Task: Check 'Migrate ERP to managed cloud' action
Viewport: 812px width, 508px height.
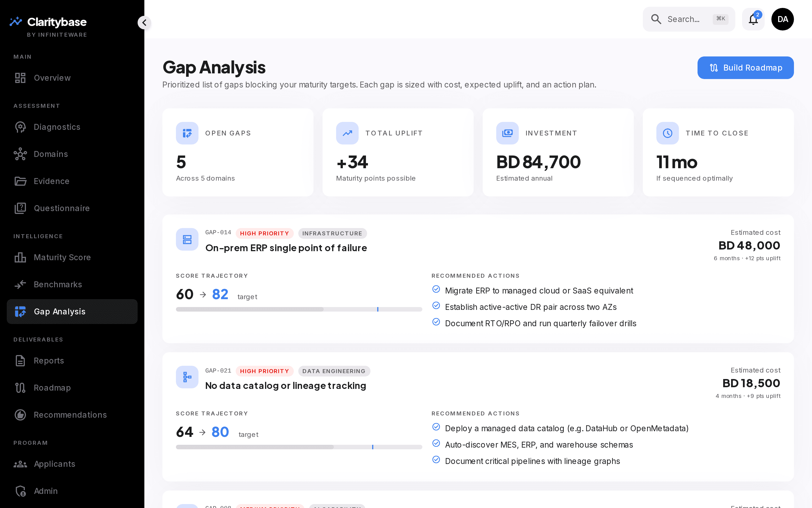Action: point(436,289)
